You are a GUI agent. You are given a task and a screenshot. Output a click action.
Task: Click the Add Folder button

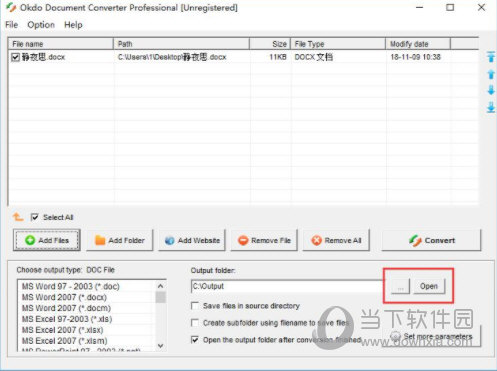(x=120, y=240)
